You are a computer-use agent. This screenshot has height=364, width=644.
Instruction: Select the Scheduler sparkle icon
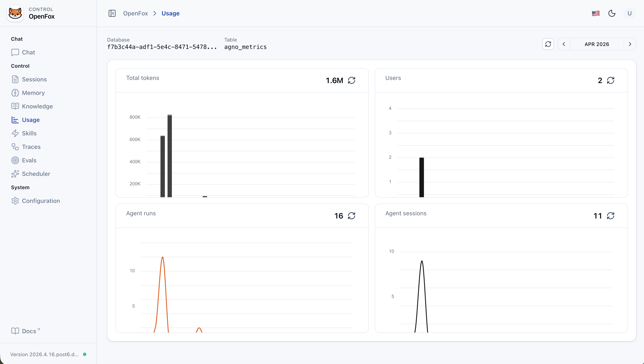[x=15, y=174]
